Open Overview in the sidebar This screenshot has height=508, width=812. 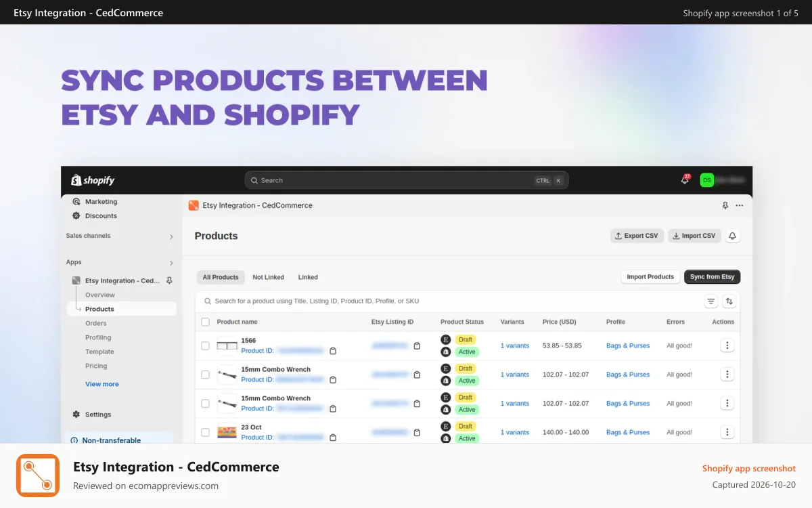click(100, 295)
